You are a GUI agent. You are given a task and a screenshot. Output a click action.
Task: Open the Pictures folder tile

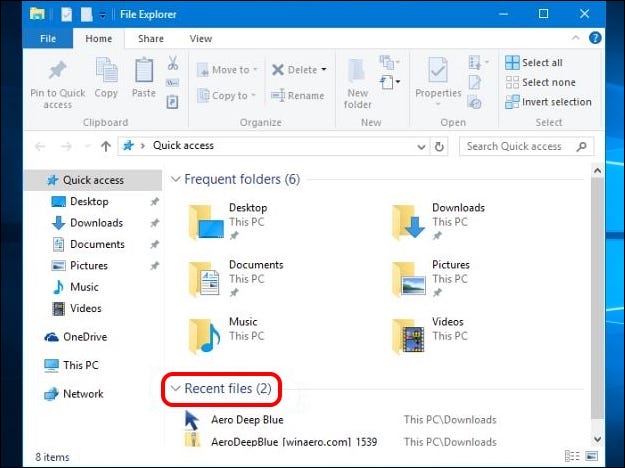tap(430, 279)
